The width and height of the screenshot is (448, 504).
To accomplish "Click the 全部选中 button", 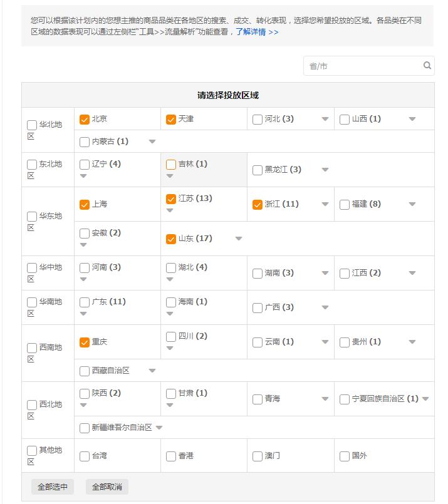I will point(53,486).
